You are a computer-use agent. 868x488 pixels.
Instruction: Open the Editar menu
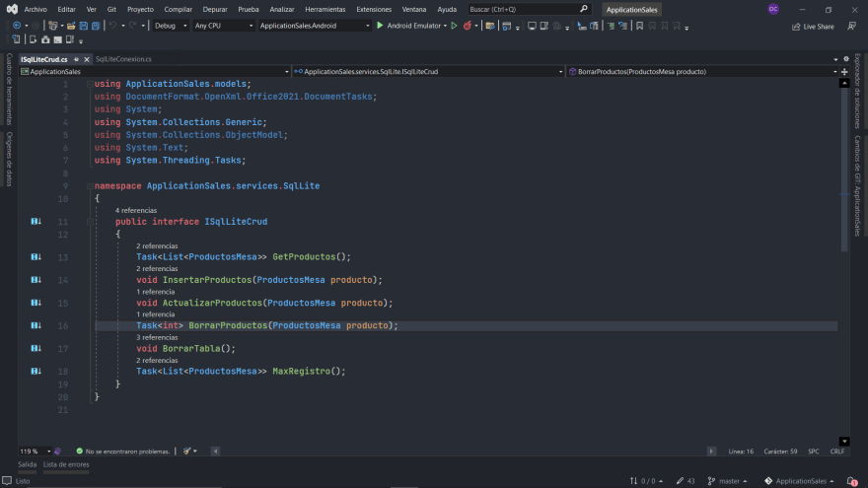pos(66,10)
